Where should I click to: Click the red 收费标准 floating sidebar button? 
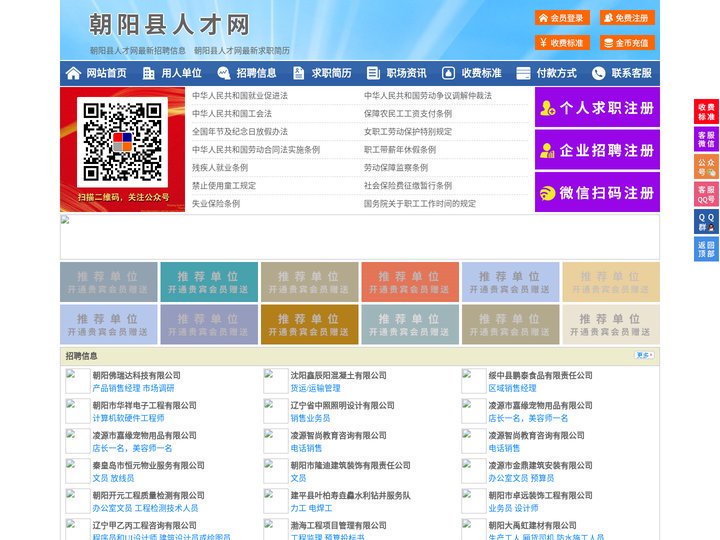[706, 112]
